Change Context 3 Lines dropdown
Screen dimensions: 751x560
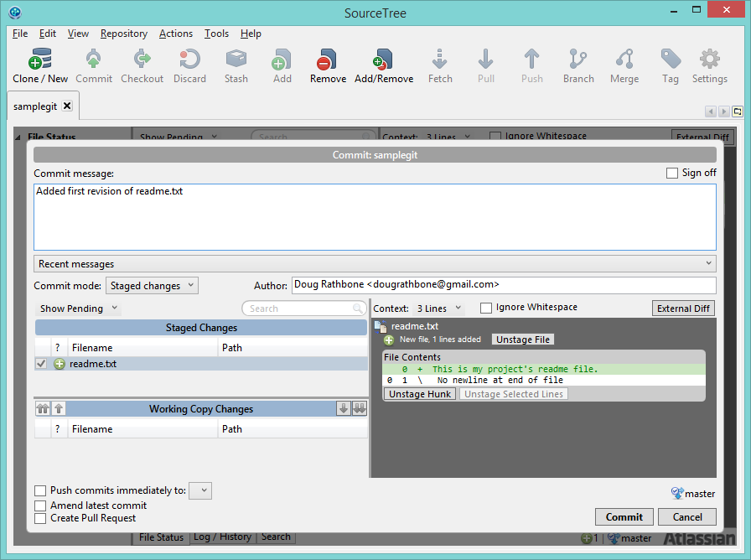(438, 309)
